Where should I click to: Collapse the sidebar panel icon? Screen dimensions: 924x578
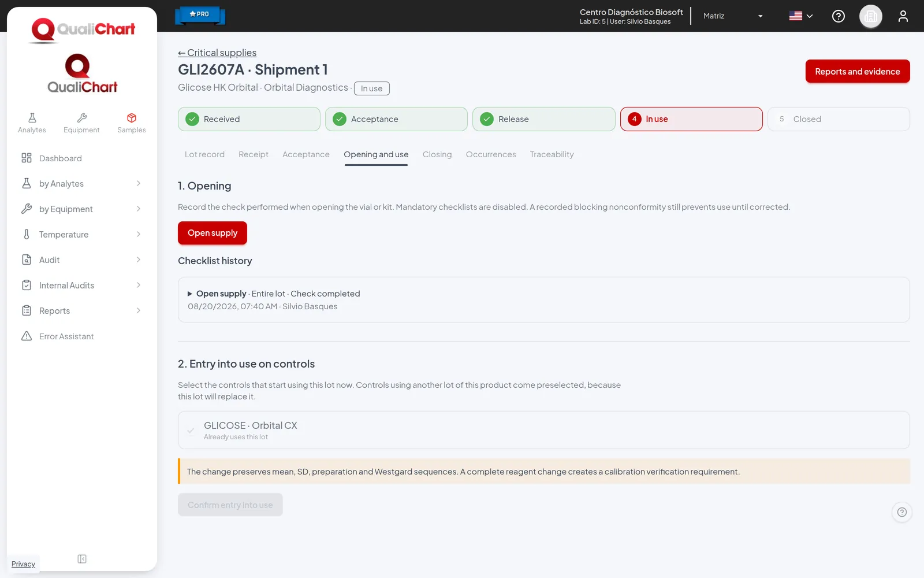pos(82,559)
